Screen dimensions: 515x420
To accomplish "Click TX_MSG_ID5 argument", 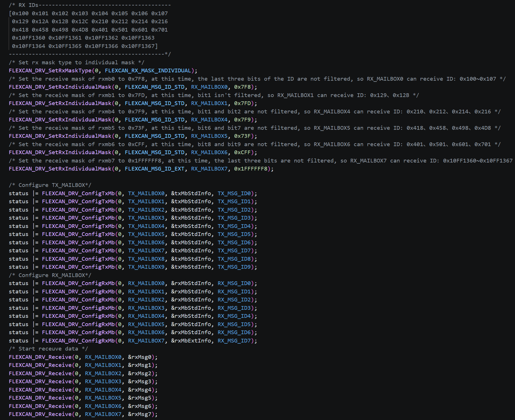I will (234, 234).
